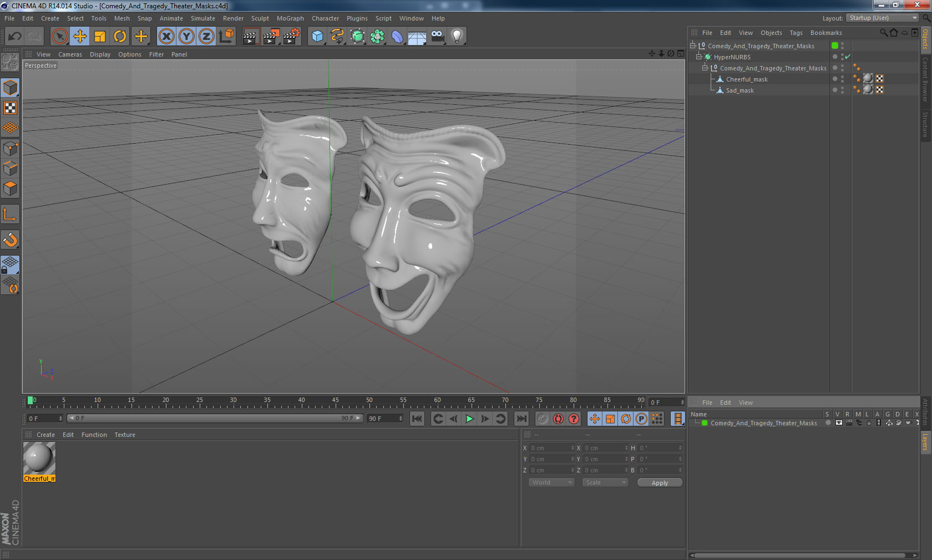Screen dimensions: 932x560
Task: Activate the Move tool
Action: [80, 37]
